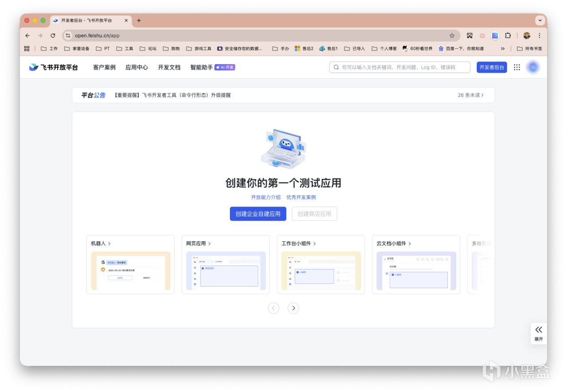
Task: Close the 开发者后台 browser tab
Action: [126, 20]
